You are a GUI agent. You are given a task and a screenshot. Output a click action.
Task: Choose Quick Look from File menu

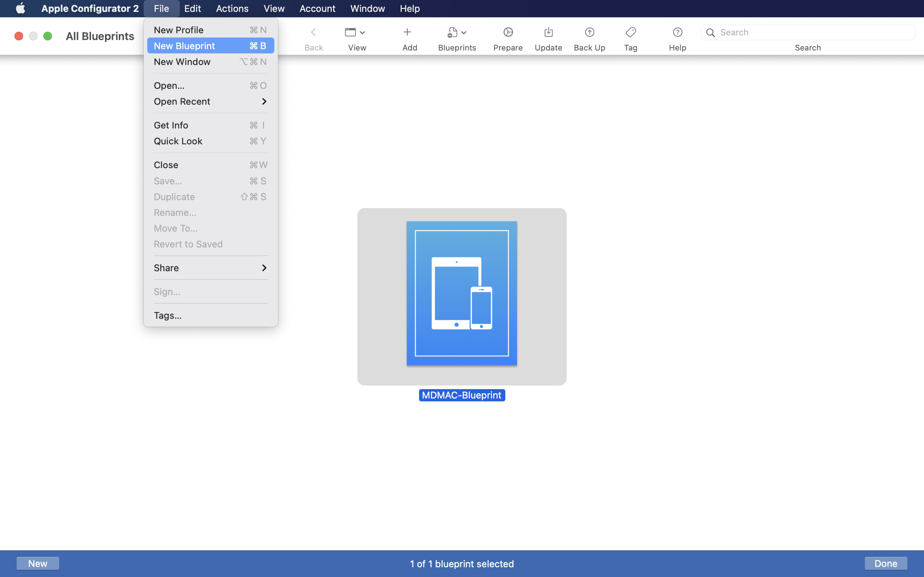click(210, 141)
